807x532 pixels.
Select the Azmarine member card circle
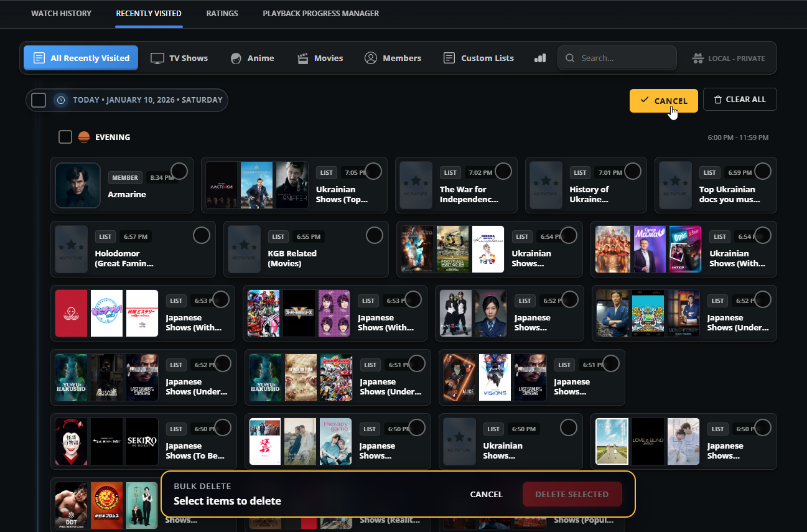[179, 170]
